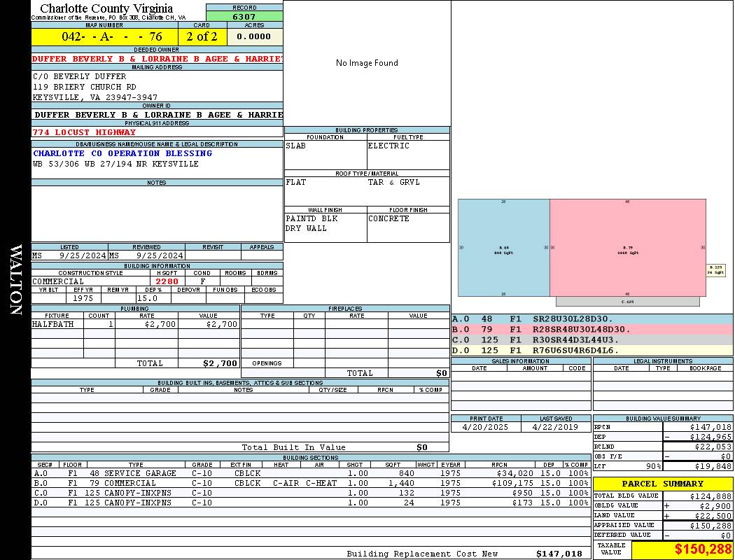Viewport: 735px width, 560px height.
Task: Select foundation type "SLAB"
Action: coord(296,146)
